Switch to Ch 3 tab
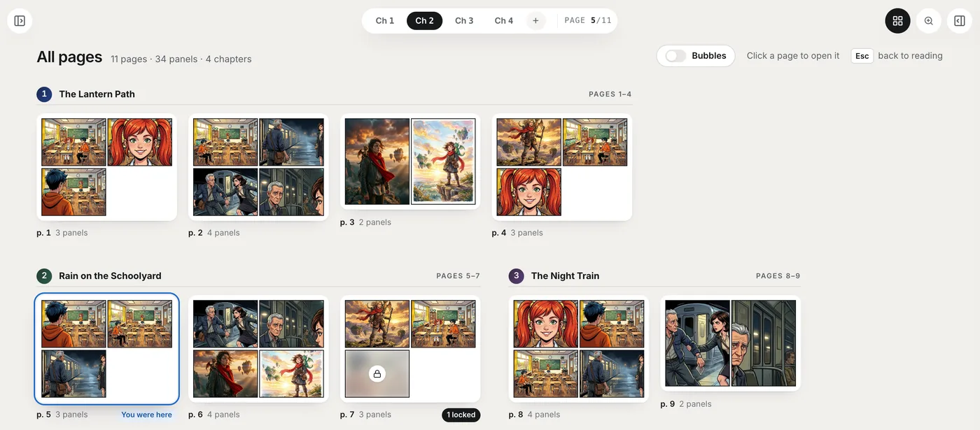This screenshot has height=430, width=980. tap(464, 21)
